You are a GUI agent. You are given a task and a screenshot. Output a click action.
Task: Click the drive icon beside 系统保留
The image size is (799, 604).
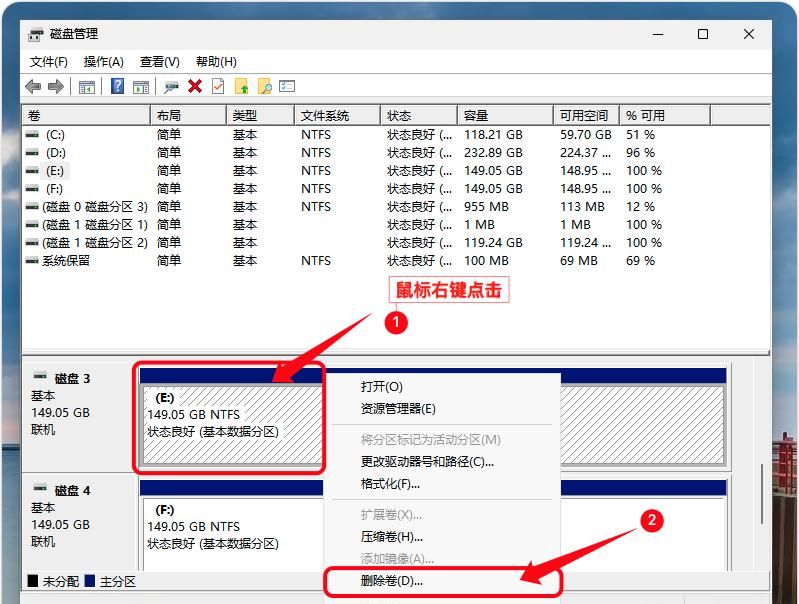click(32, 260)
